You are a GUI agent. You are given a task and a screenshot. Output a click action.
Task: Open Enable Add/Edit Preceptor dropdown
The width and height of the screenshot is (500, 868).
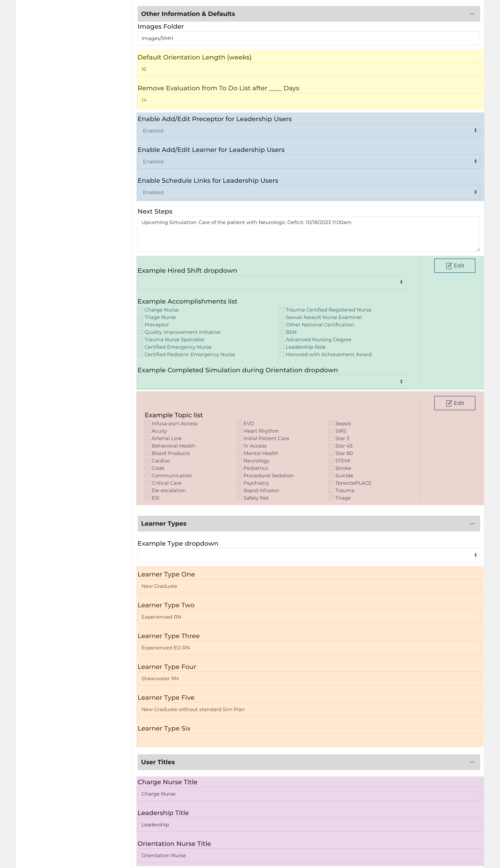308,131
